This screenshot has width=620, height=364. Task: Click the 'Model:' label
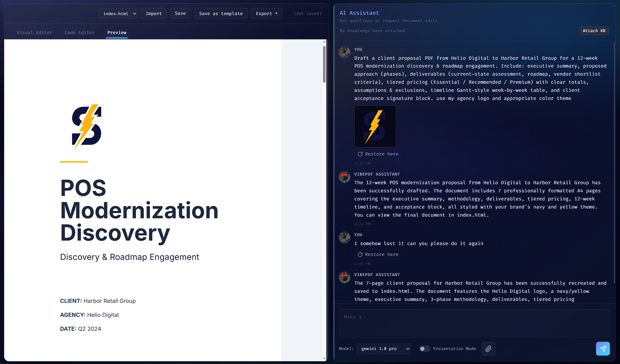tap(346, 349)
